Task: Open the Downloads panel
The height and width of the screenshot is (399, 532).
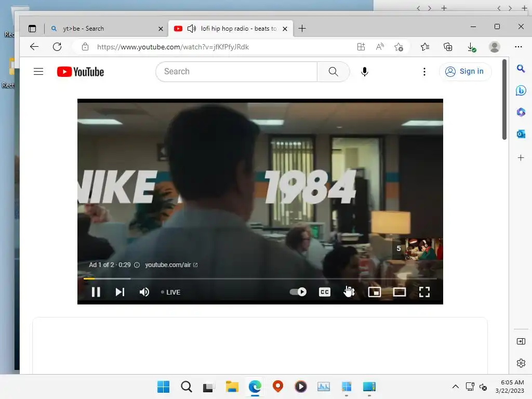Action: click(471, 47)
